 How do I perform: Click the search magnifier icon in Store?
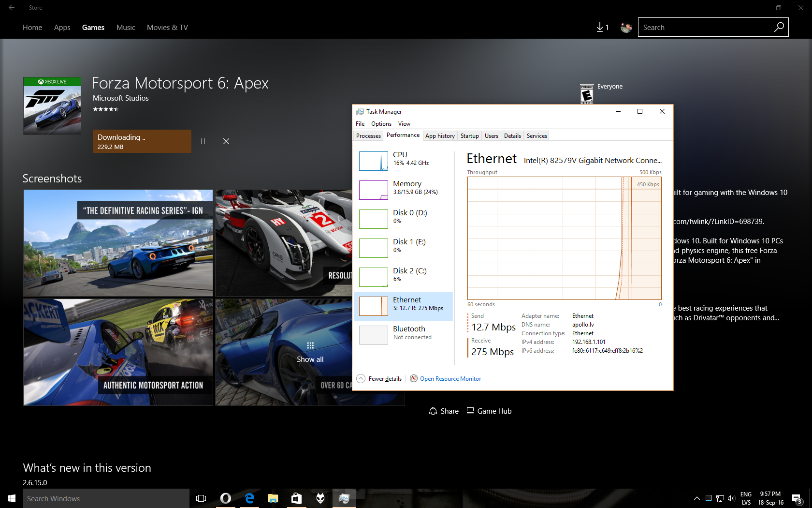point(779,27)
